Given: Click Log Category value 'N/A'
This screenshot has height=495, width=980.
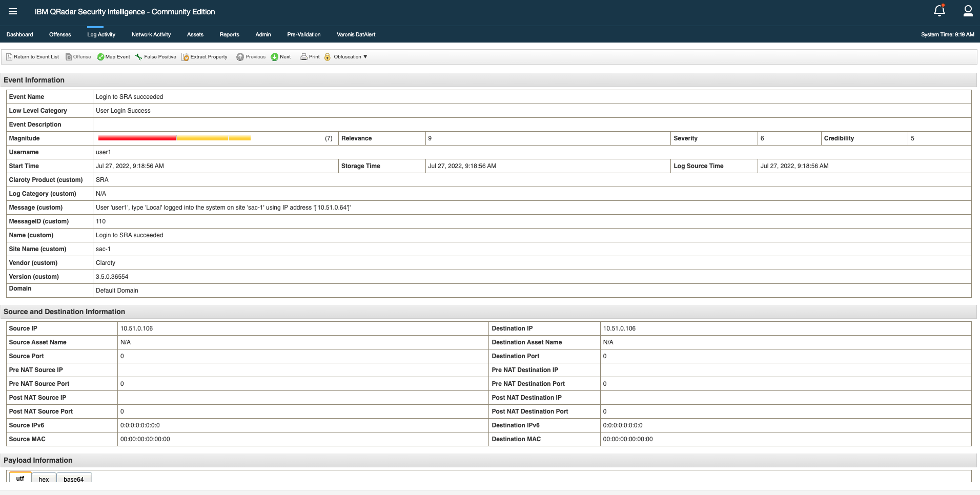Looking at the screenshot, I should pyautogui.click(x=101, y=194).
